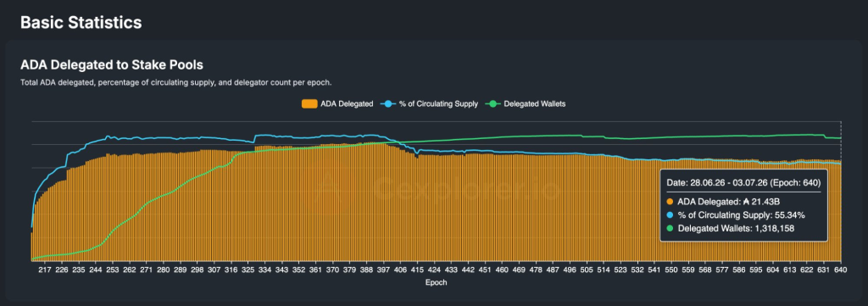Click epoch 442 axis label
The image size is (868, 306).
[x=468, y=270]
